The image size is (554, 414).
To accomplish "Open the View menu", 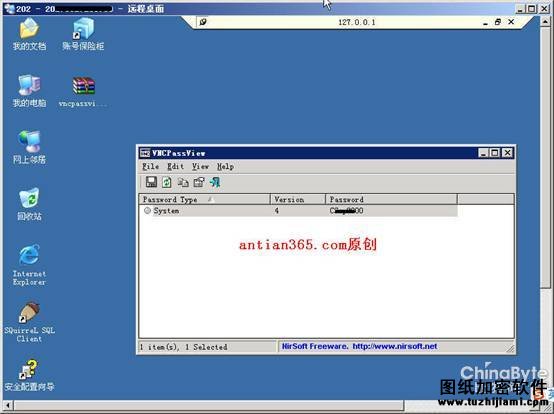I will (x=200, y=166).
